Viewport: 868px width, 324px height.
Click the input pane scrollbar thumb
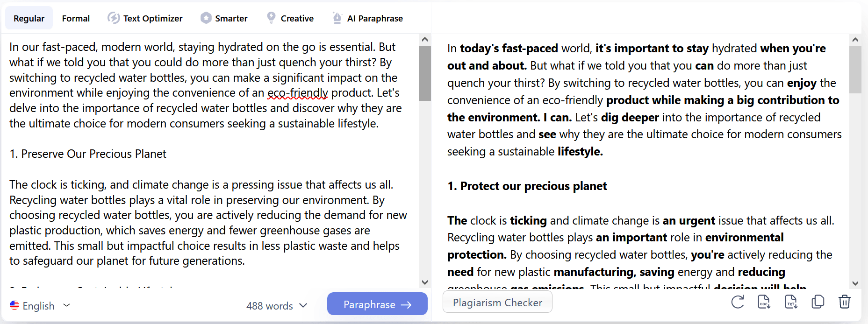click(x=424, y=73)
